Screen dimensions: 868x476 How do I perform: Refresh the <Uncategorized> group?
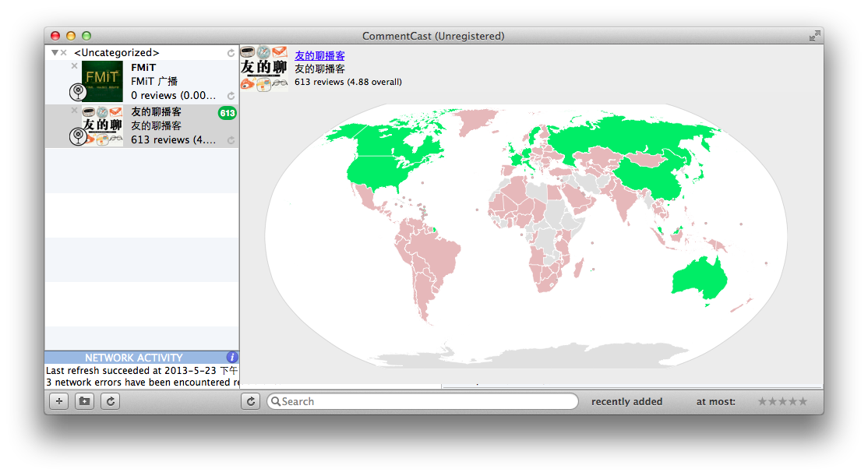point(231,53)
